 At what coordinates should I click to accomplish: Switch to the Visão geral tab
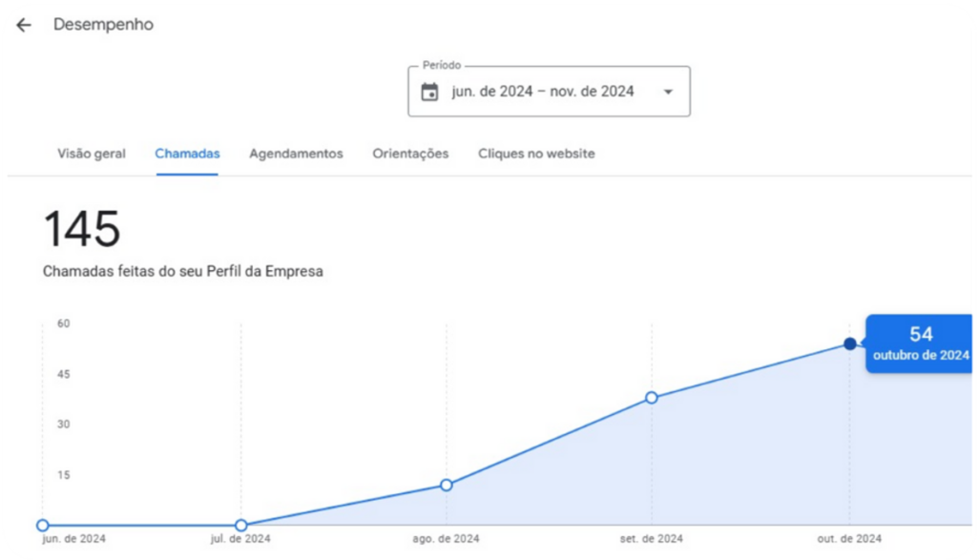[x=92, y=154]
